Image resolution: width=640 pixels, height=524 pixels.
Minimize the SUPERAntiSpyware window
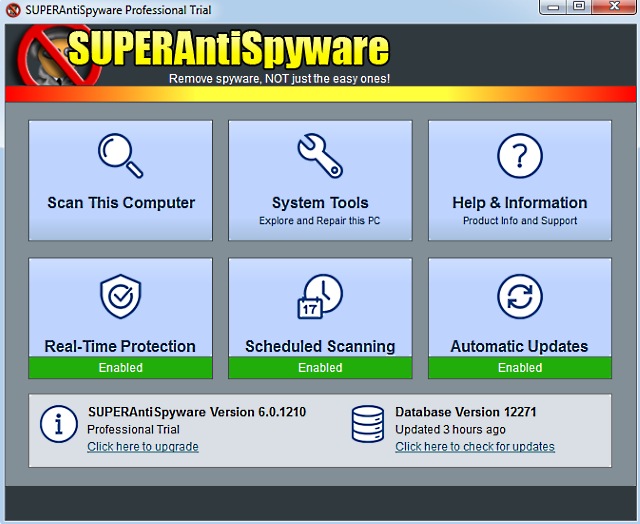click(553, 7)
